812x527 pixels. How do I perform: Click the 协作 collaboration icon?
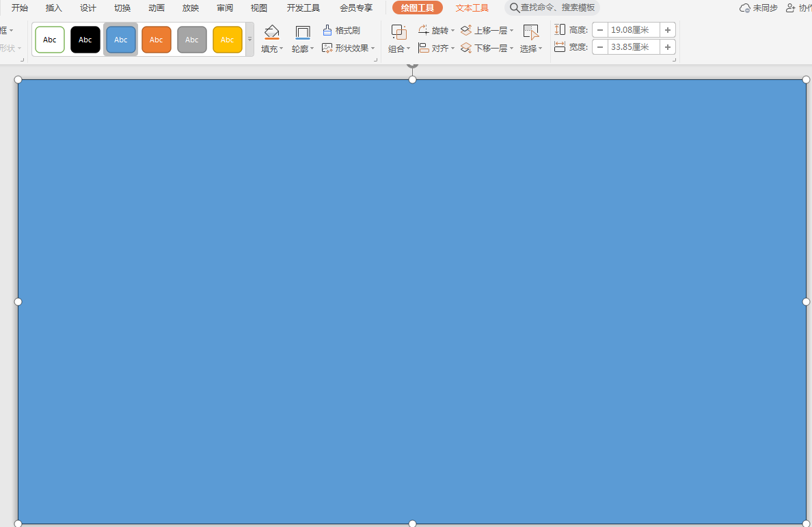pos(791,8)
